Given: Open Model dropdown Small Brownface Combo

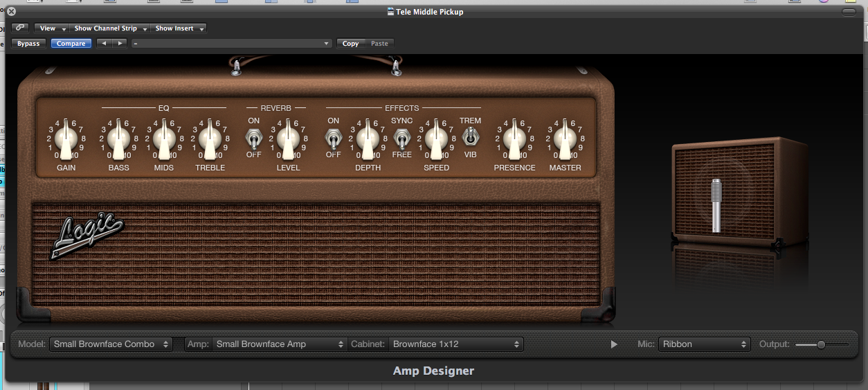Looking at the screenshot, I should click(111, 344).
